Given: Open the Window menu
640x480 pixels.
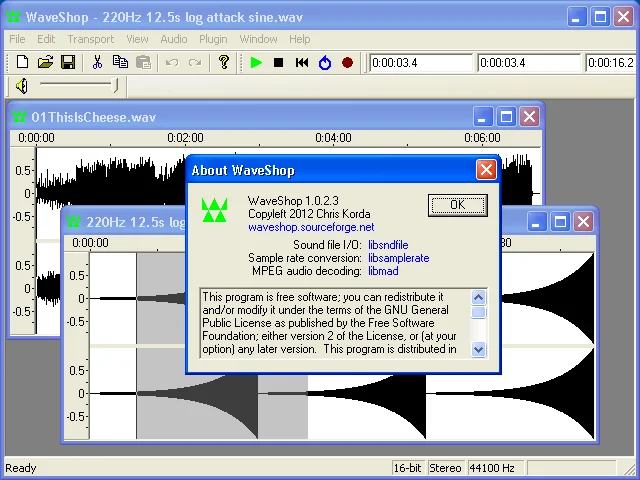Looking at the screenshot, I should point(258,39).
